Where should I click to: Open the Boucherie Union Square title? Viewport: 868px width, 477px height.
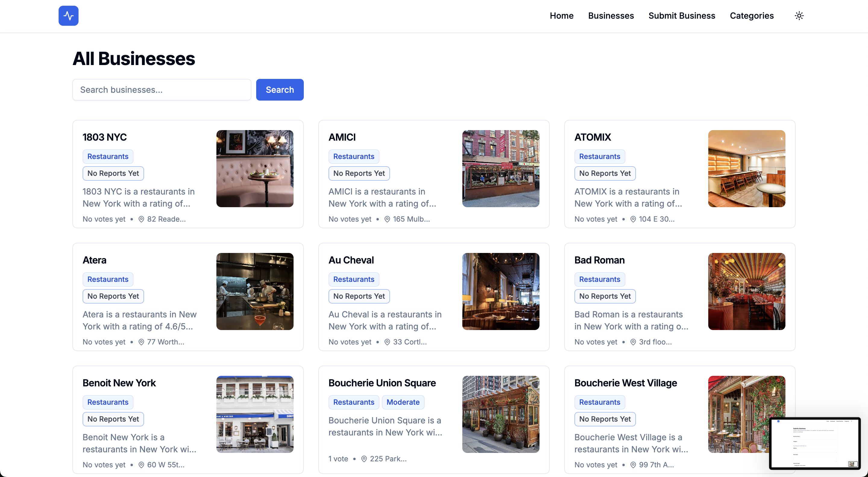(x=382, y=383)
